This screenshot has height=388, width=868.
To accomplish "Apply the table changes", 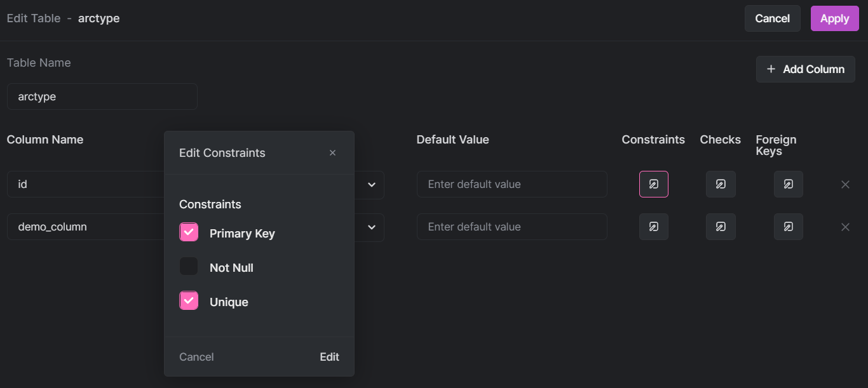I will coord(834,18).
